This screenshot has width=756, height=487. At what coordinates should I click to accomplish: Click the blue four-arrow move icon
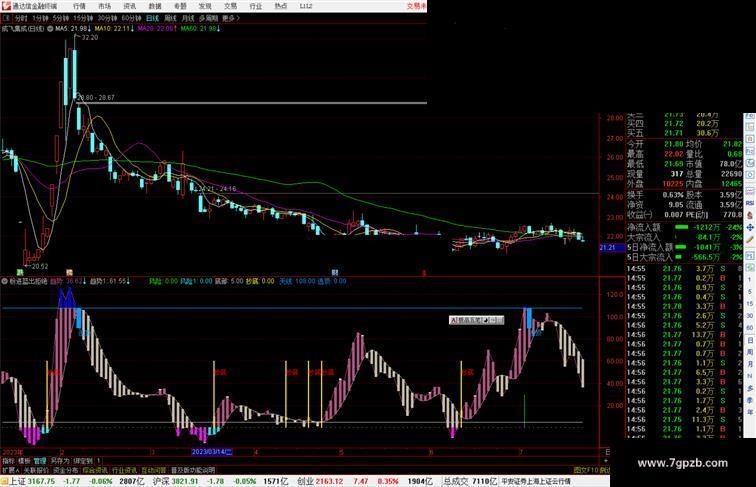click(750, 228)
